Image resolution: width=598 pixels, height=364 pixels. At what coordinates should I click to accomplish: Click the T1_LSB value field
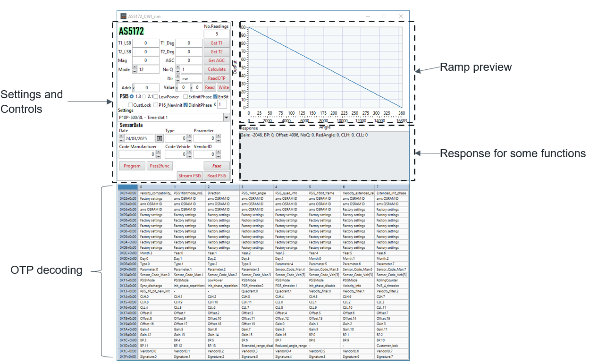coord(145,43)
